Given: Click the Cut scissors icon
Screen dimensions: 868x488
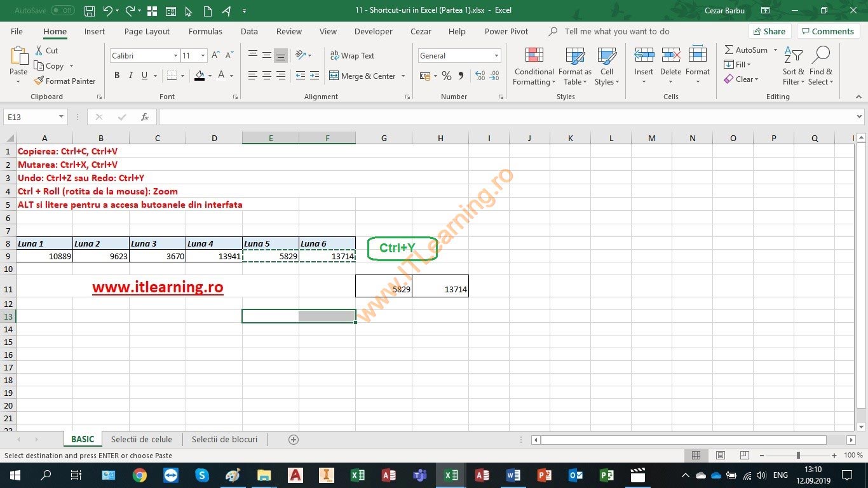Looking at the screenshot, I should [39, 50].
